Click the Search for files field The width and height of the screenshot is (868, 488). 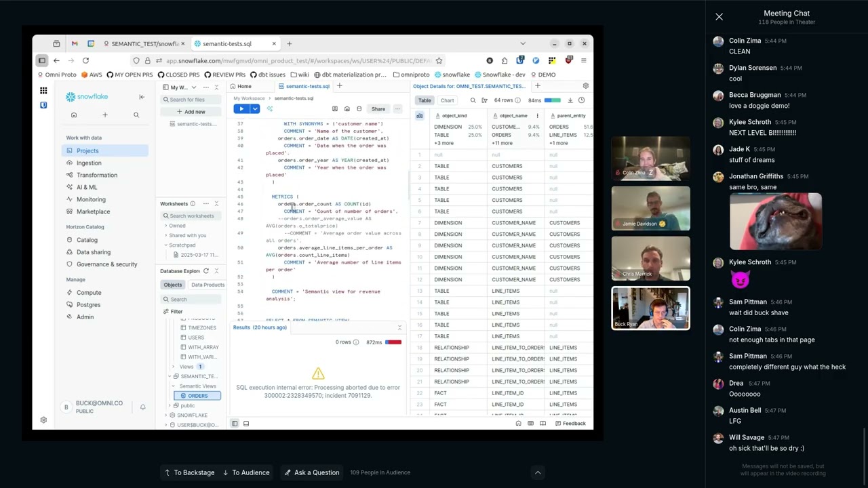(x=191, y=100)
